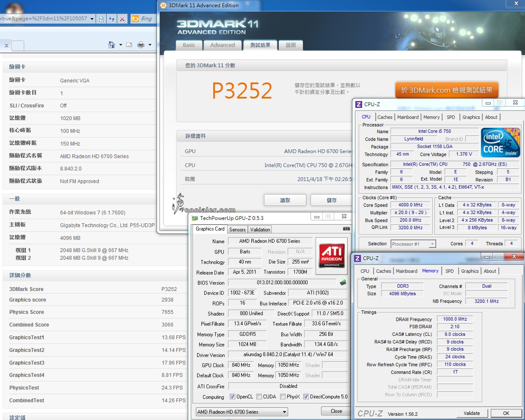Click the Validate button in CPU-Z
Screen dimensions: 525x420
[x=472, y=413]
